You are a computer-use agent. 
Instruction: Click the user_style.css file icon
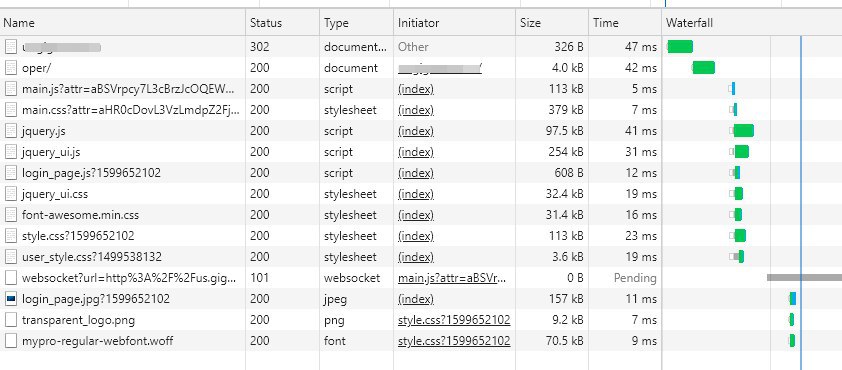tap(11, 257)
